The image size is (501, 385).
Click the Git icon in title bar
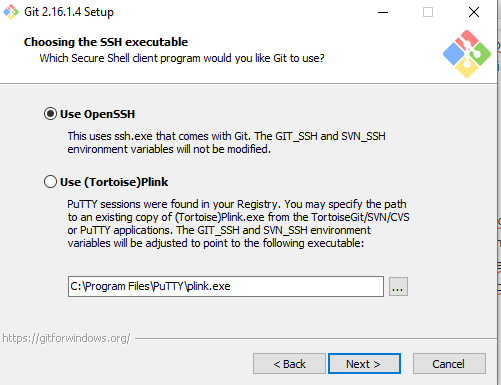click(x=11, y=12)
